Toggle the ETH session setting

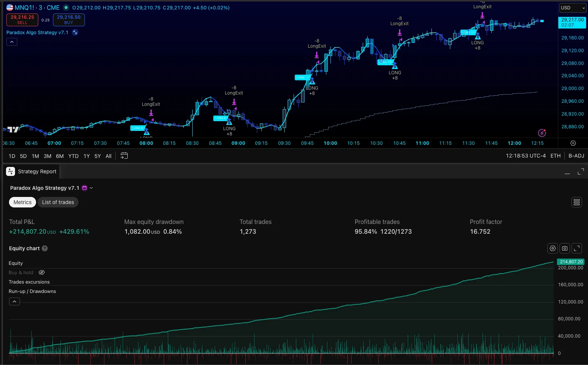pyautogui.click(x=555, y=156)
